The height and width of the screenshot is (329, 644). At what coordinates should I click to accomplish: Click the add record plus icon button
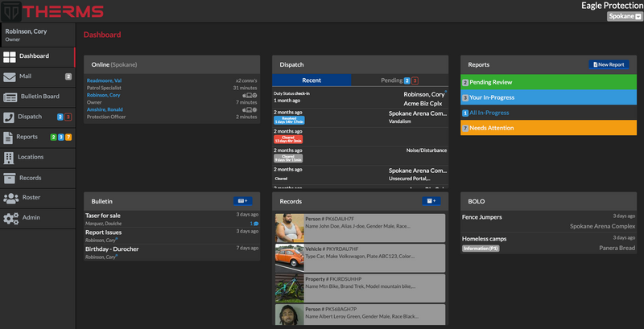coord(431,201)
